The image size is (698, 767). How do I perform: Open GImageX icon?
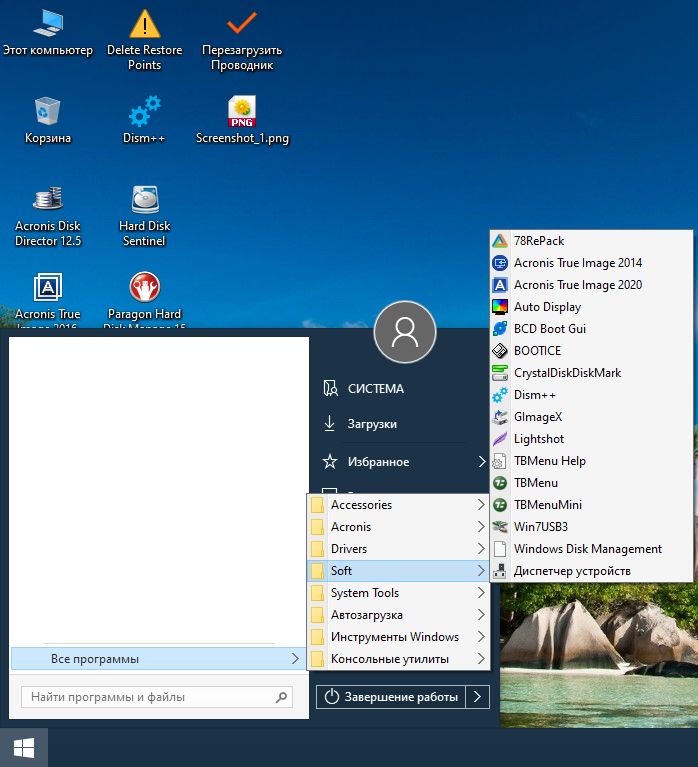499,417
